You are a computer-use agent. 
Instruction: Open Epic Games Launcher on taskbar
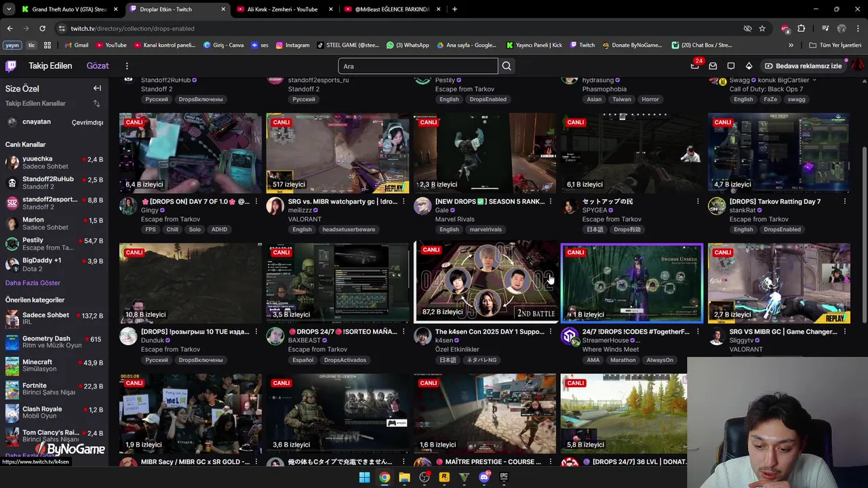tap(504, 477)
